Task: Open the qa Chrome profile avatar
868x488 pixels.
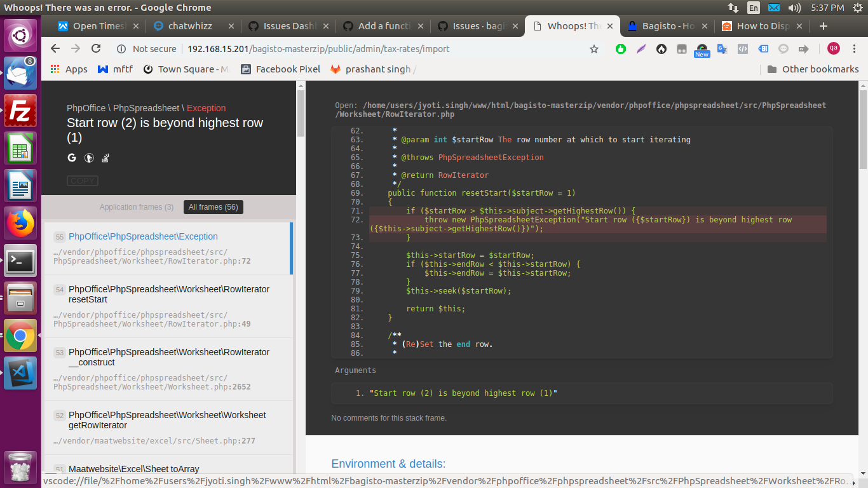Action: pyautogui.click(x=833, y=48)
